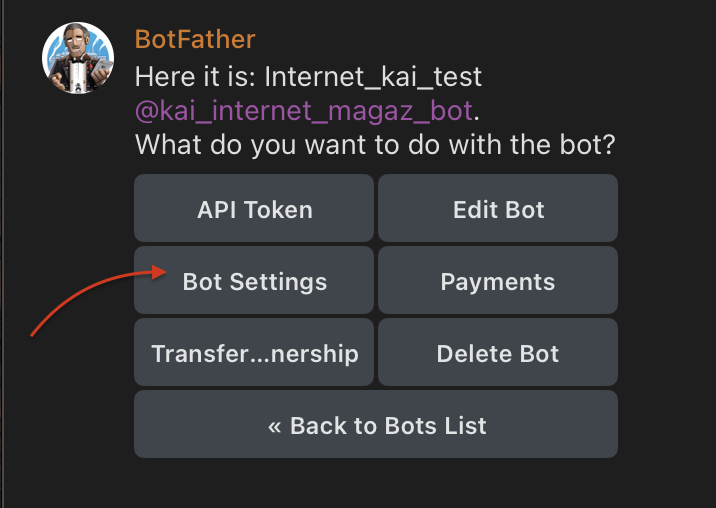The height and width of the screenshot is (508, 716).
Task: Click the API Token button
Action: [254, 210]
